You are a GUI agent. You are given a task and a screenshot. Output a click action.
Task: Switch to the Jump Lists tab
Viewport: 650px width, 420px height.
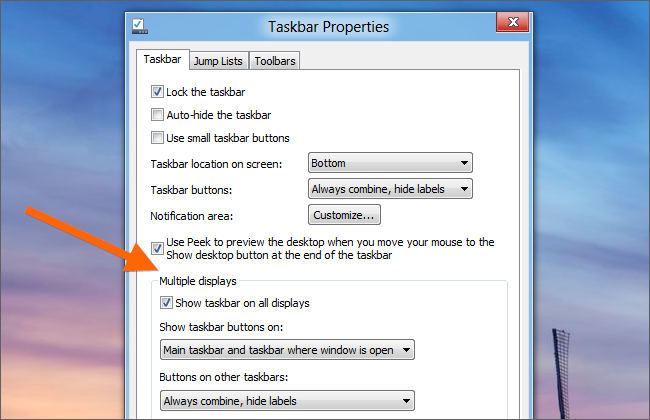pos(217,61)
